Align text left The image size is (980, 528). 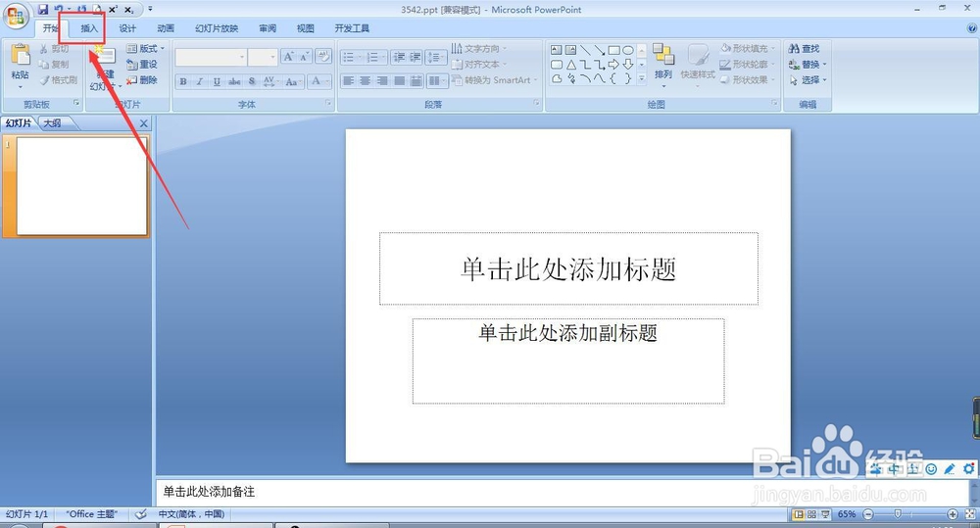pyautogui.click(x=349, y=80)
